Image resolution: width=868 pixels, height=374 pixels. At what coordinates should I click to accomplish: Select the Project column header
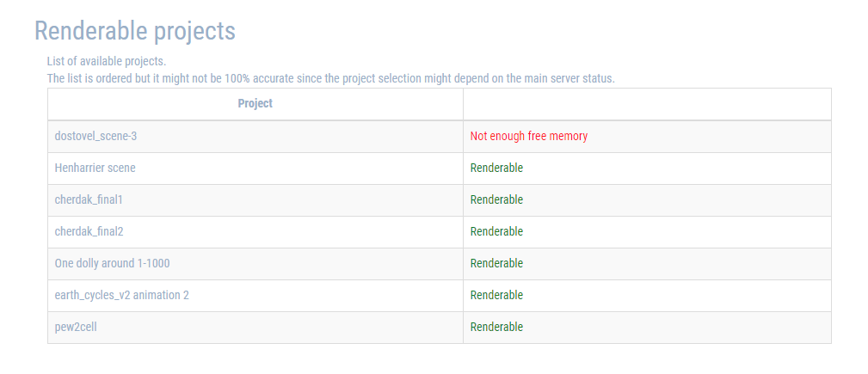(x=255, y=103)
